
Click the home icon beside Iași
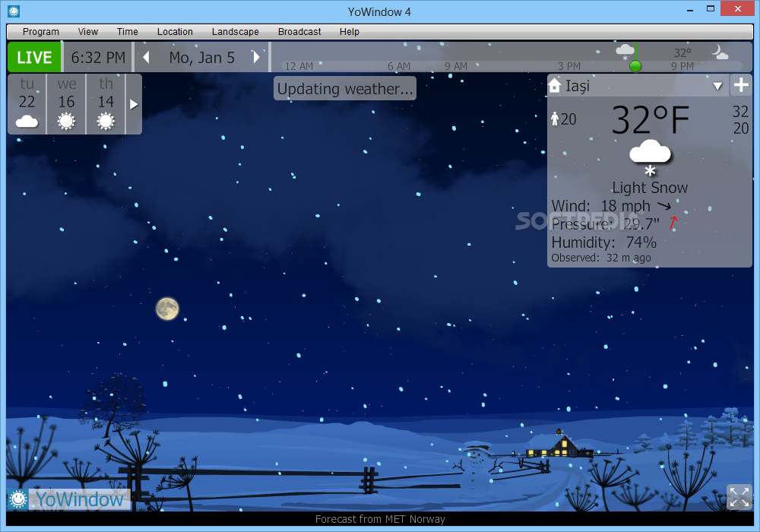coord(555,86)
